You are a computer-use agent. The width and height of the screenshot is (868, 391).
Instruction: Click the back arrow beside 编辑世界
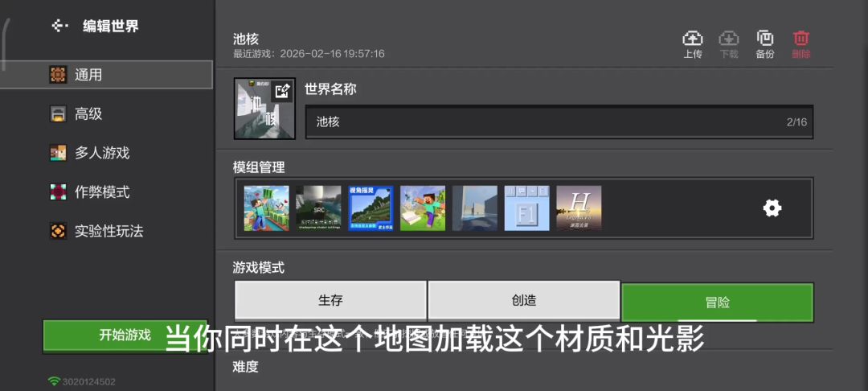[59, 26]
